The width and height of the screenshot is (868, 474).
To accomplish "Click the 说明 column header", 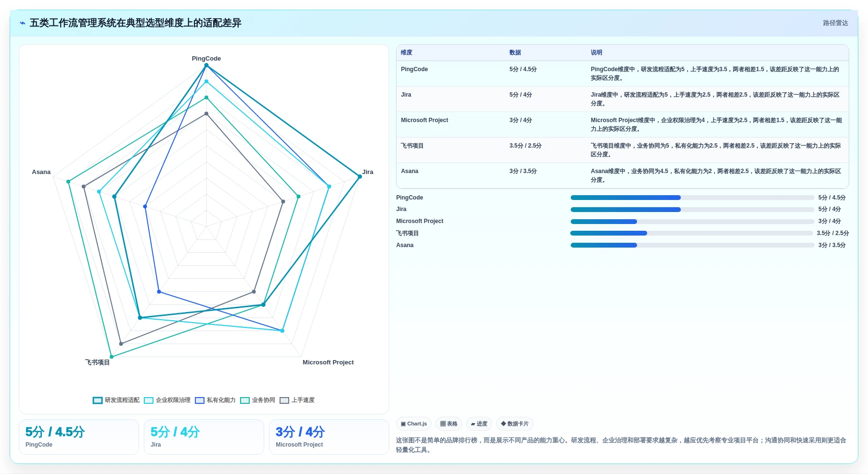I will (x=597, y=53).
